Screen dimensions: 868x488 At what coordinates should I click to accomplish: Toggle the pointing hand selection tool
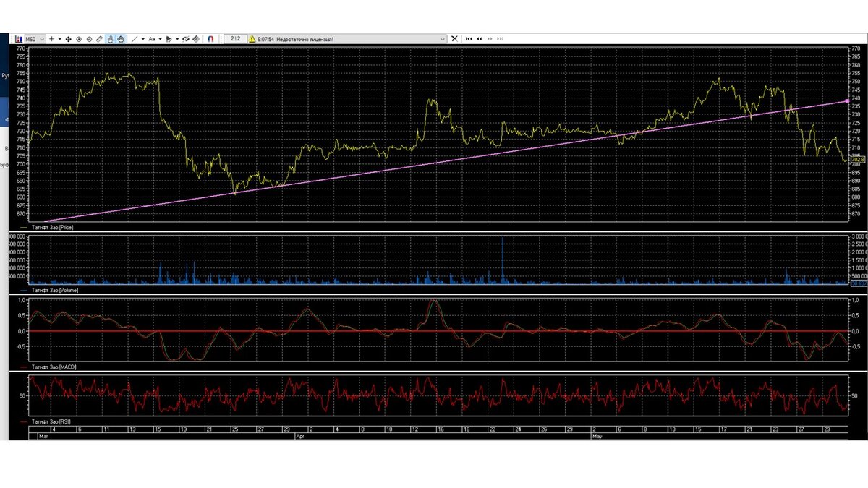pos(110,39)
